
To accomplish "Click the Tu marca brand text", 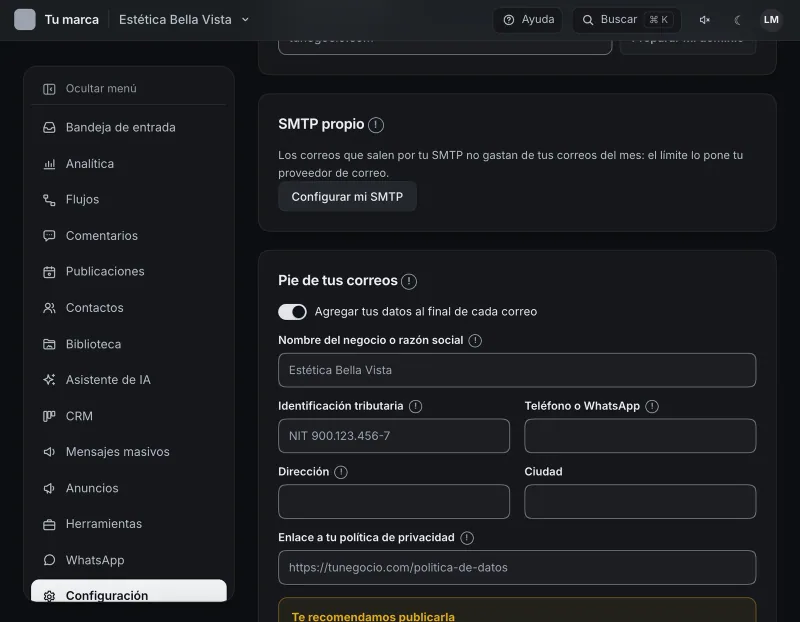I will pos(71,19).
